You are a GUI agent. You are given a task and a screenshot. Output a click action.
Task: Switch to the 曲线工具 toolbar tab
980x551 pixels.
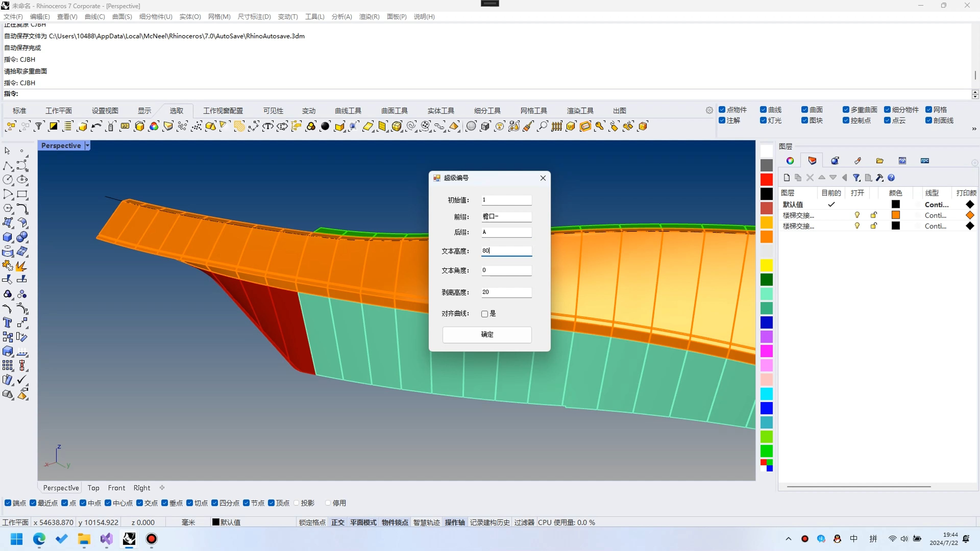tap(348, 111)
